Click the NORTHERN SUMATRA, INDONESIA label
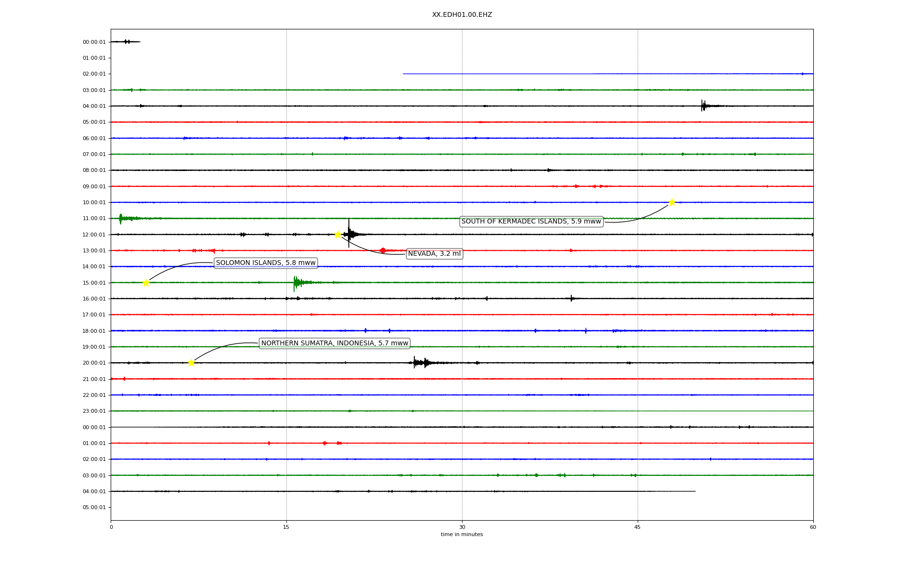924x578 pixels. click(334, 343)
